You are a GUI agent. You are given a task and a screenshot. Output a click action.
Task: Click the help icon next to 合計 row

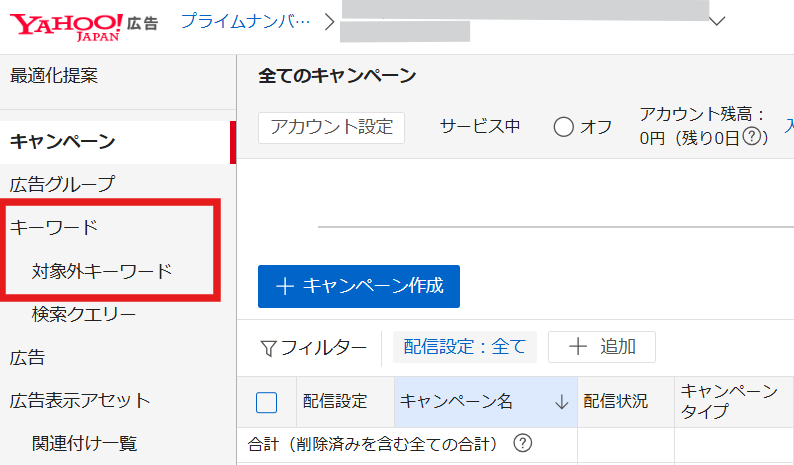tap(522, 442)
